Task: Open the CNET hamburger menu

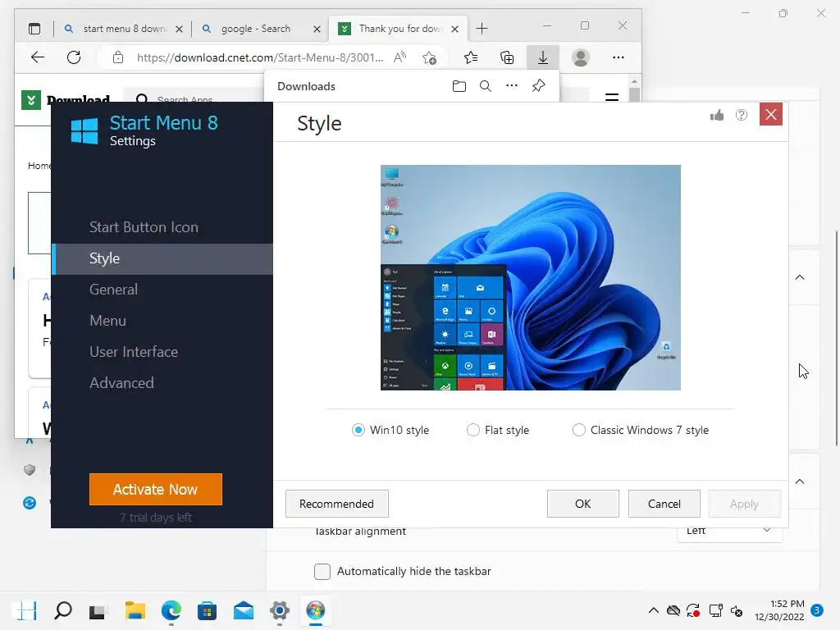Action: (611, 98)
